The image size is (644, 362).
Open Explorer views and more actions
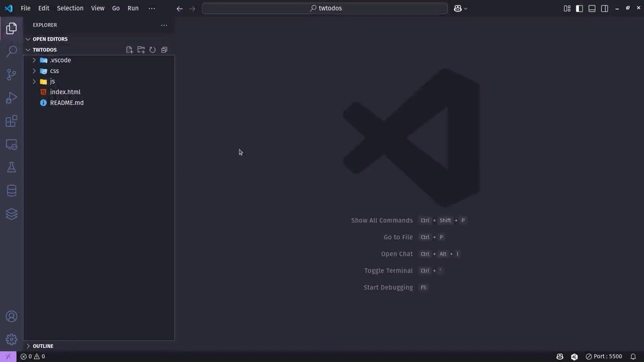pos(164,25)
